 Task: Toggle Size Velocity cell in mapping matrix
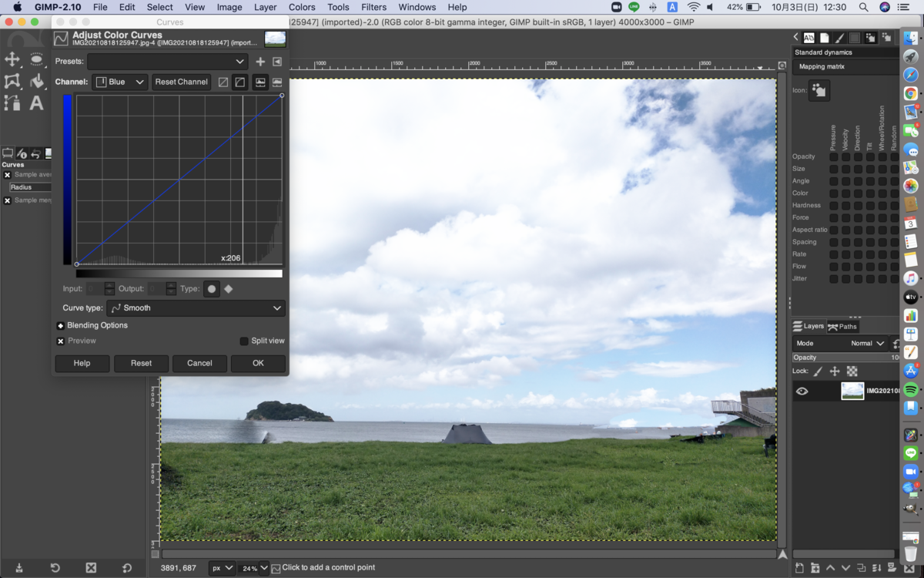pos(845,169)
